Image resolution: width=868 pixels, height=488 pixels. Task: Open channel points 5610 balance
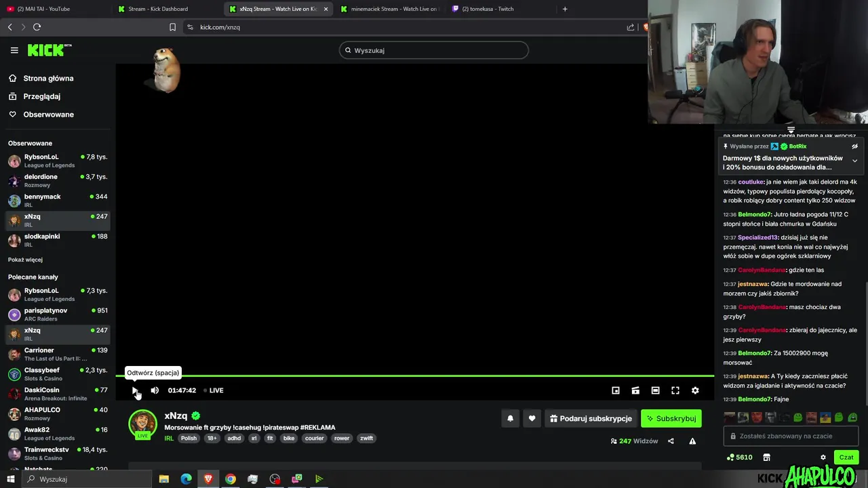739,457
